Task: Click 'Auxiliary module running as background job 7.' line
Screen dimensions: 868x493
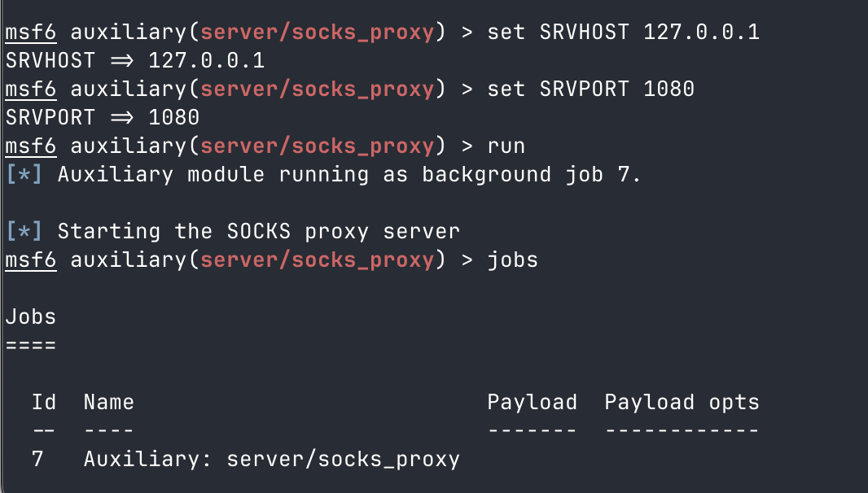Action: pyautogui.click(x=349, y=175)
